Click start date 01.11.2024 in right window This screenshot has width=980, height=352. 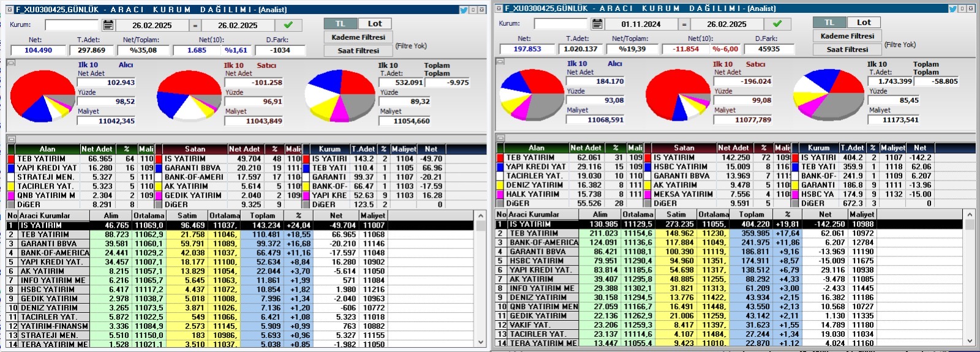(641, 24)
